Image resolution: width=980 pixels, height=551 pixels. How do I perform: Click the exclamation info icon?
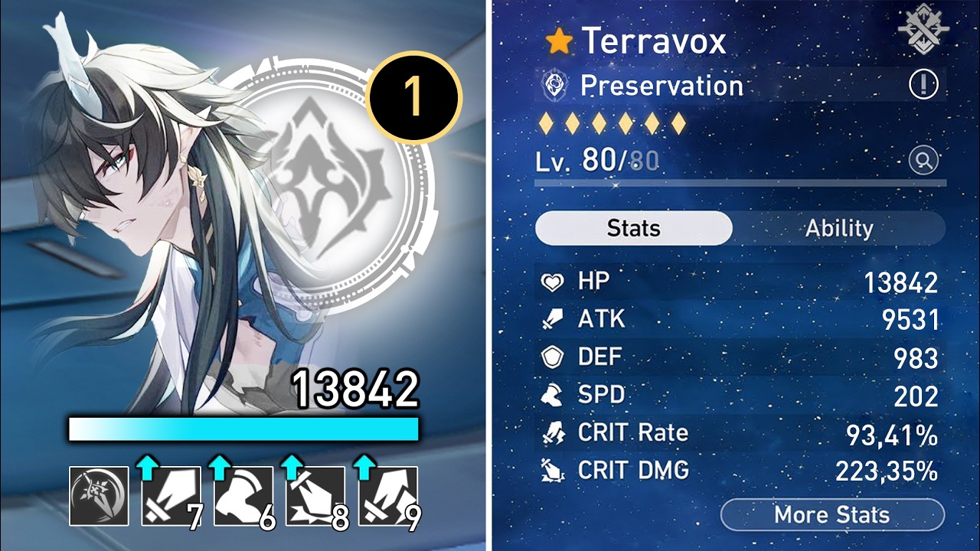(x=923, y=85)
